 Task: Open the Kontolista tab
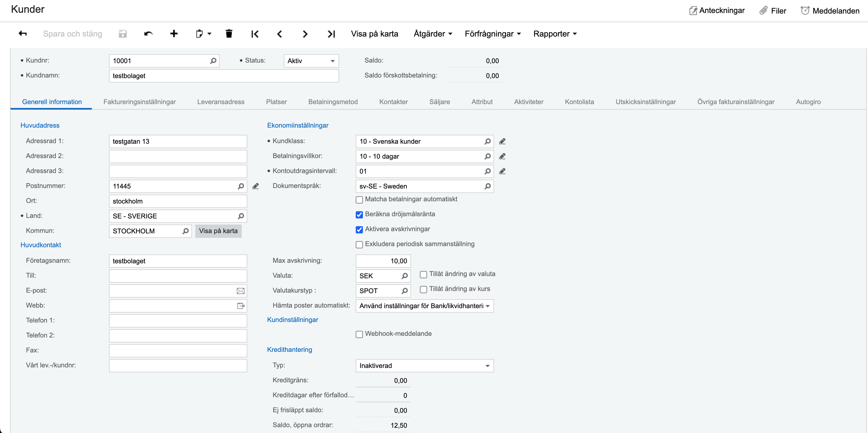[579, 102]
